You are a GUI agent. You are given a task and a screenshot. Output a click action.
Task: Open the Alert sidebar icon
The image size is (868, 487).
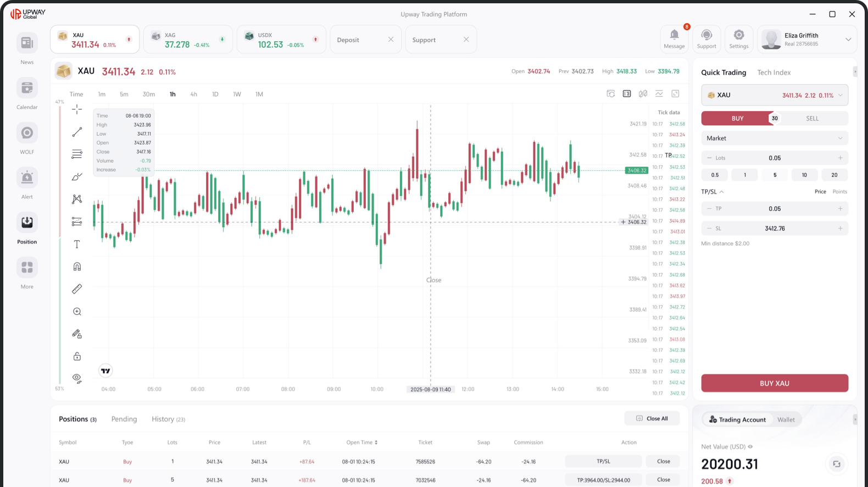tap(27, 178)
